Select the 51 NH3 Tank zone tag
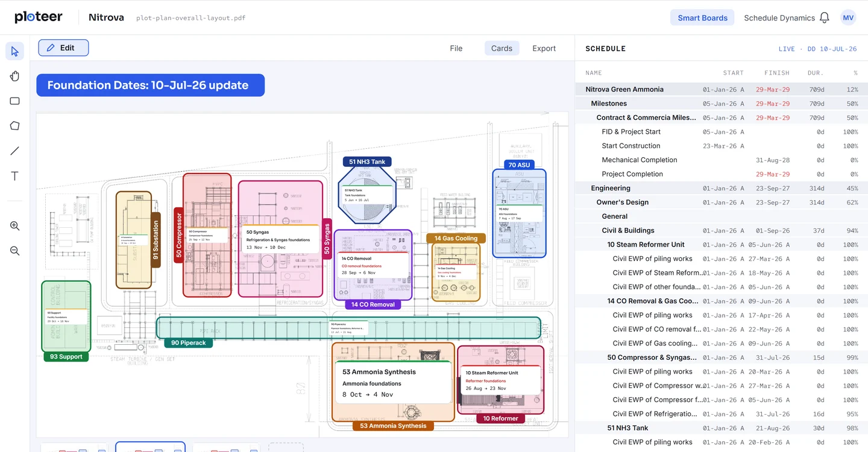Image resolution: width=868 pixels, height=452 pixels. pos(367,162)
